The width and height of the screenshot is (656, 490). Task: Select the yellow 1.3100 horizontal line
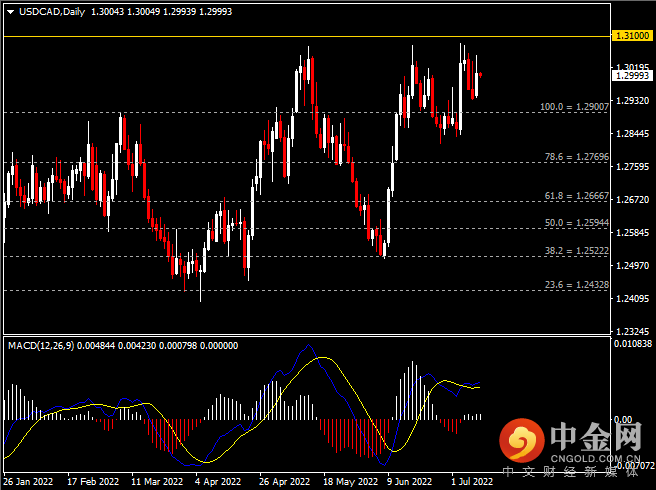click(x=300, y=36)
